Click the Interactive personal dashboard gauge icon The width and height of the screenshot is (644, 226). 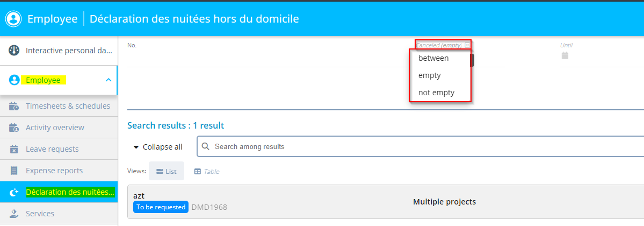[x=15, y=51]
